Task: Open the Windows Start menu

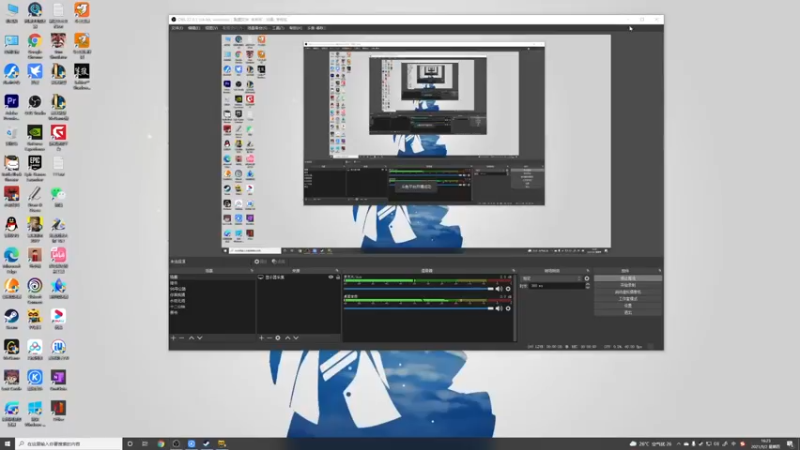Action: (x=7, y=444)
